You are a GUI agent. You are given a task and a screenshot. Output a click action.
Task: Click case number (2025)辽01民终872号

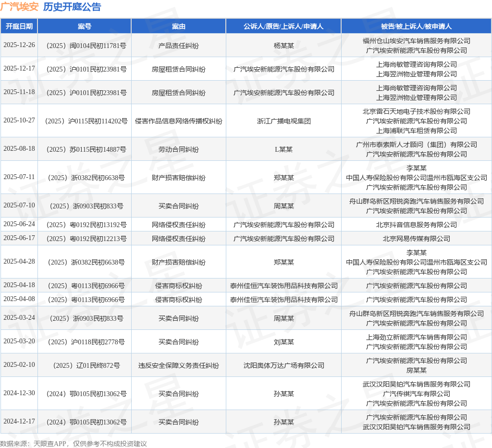[x=85, y=365]
